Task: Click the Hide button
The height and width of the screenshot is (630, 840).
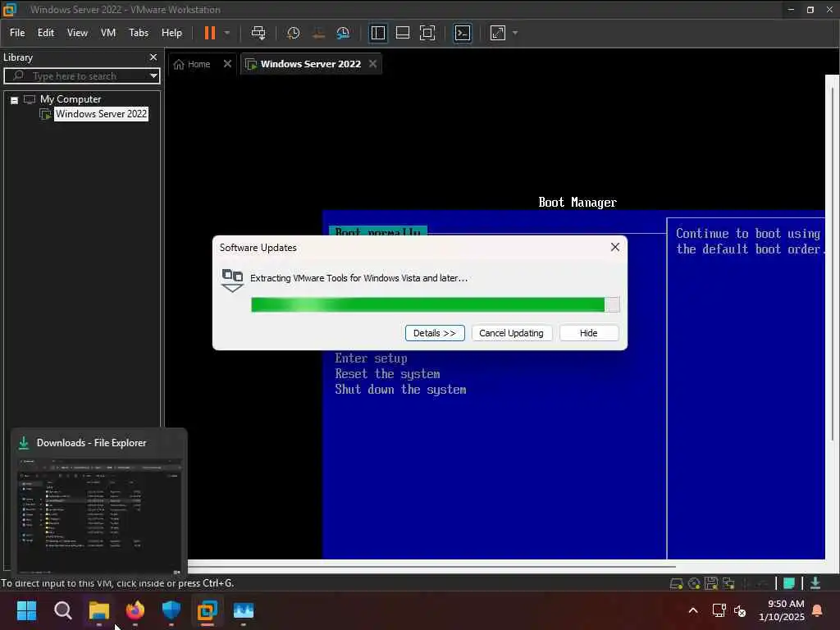Action: pyautogui.click(x=588, y=333)
